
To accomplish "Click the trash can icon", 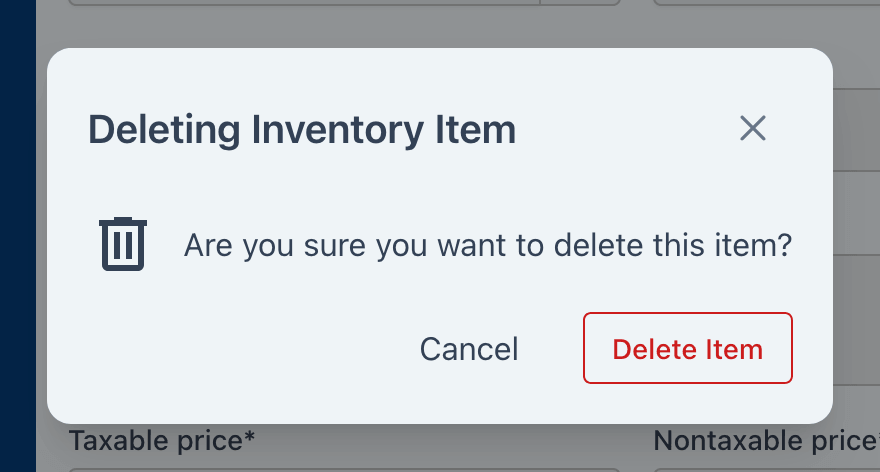I will click(x=123, y=244).
